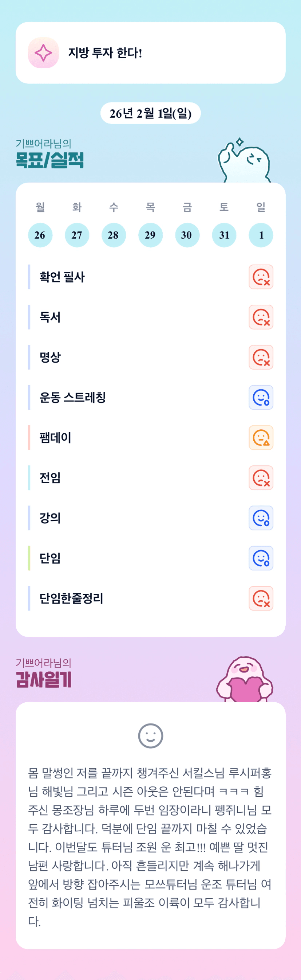Click the 운동 스트레칭 goal label
301x980 pixels.
72,398
